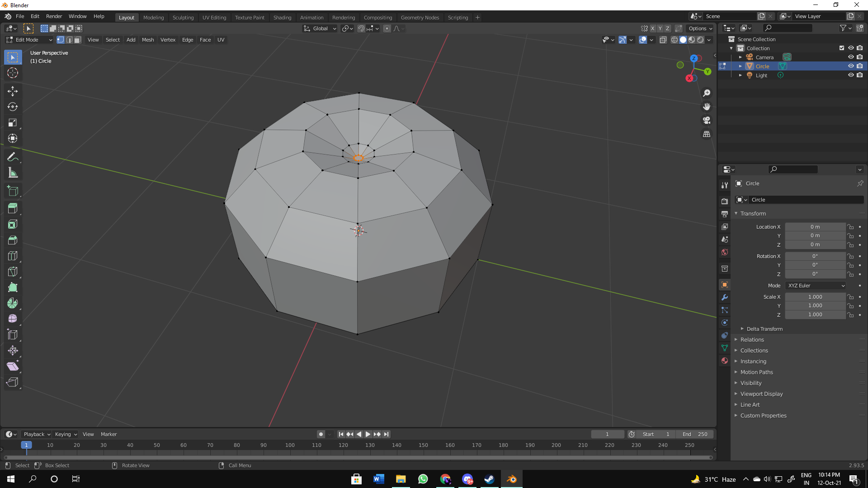868x488 pixels.
Task: Enable face select mode
Action: pos(78,40)
